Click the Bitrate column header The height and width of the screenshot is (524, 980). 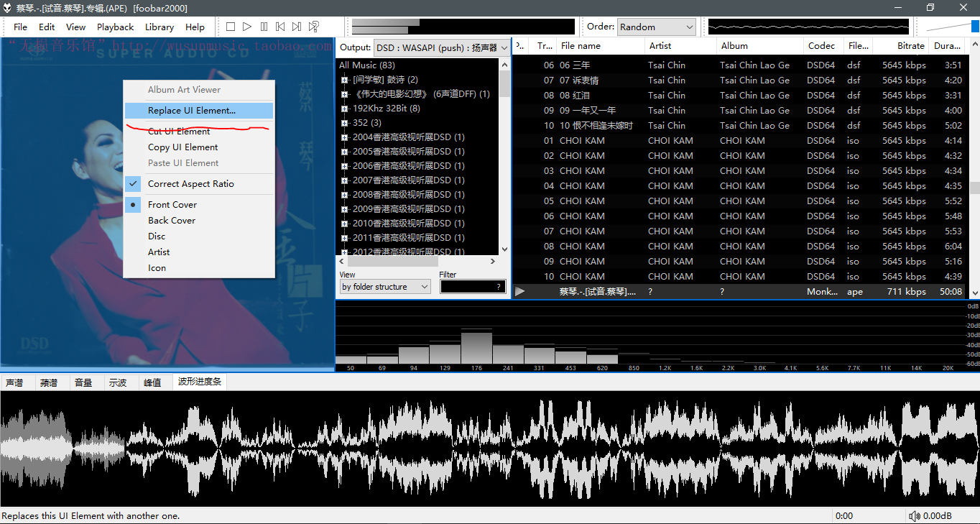click(910, 45)
